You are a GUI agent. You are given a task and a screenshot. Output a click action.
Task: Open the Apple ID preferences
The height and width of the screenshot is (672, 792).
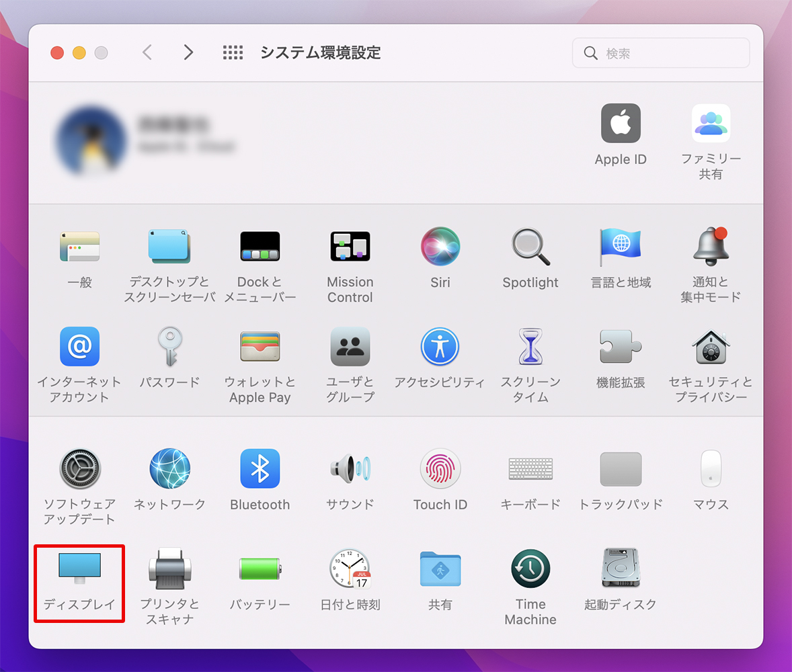pos(621,124)
